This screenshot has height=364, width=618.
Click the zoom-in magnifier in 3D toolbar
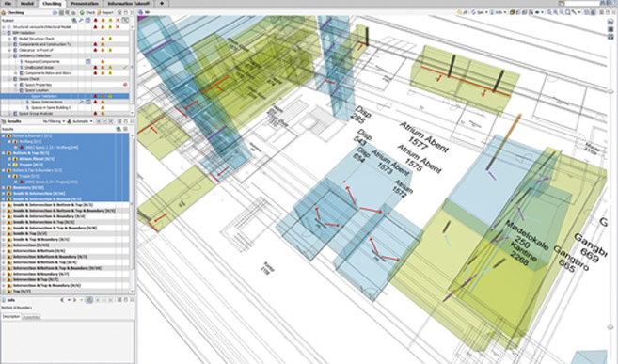tap(549, 12)
